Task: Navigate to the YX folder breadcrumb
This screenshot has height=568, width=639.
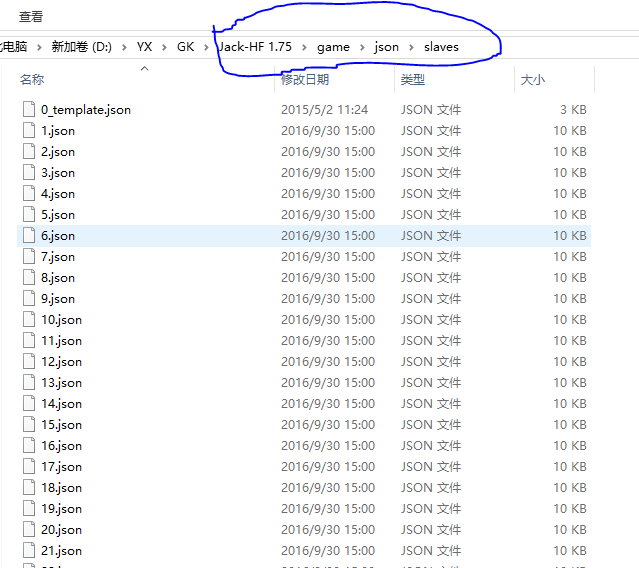Action: (x=144, y=47)
